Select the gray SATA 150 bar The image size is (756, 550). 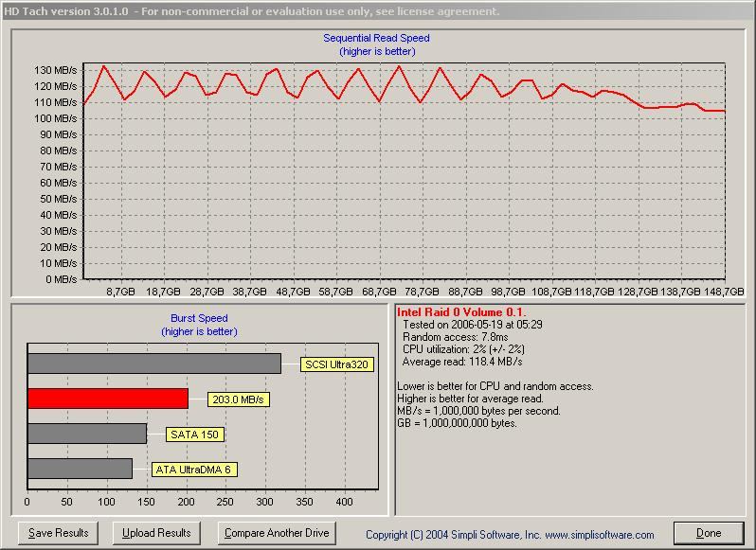click(x=87, y=434)
